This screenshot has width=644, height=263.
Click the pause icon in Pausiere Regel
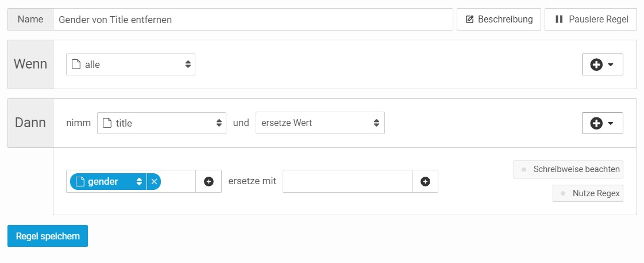click(x=558, y=20)
